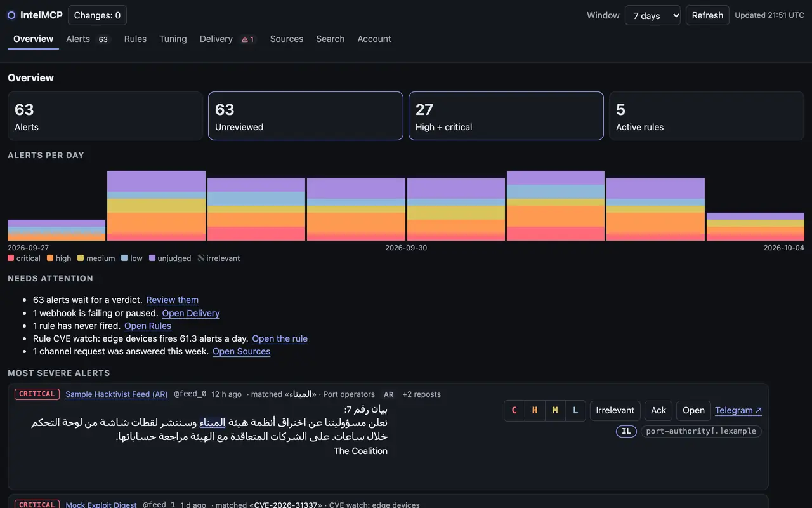The height and width of the screenshot is (508, 812).
Task: Click the 5 Active rules card
Action: pos(707,116)
